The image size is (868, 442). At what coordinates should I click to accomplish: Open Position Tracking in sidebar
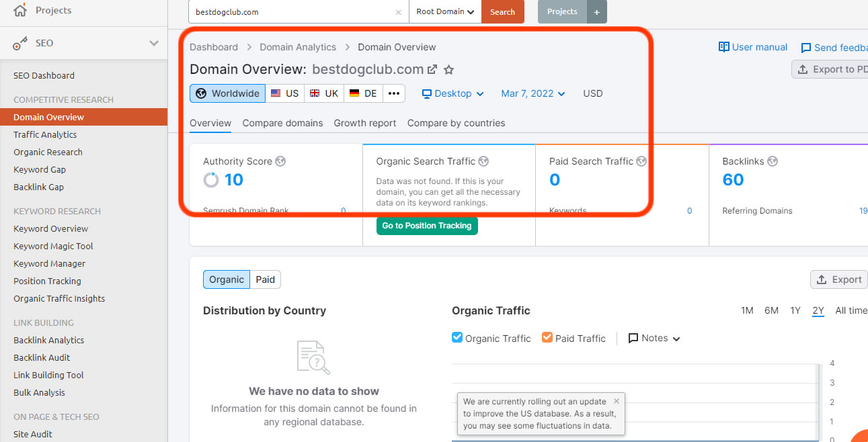click(x=47, y=281)
